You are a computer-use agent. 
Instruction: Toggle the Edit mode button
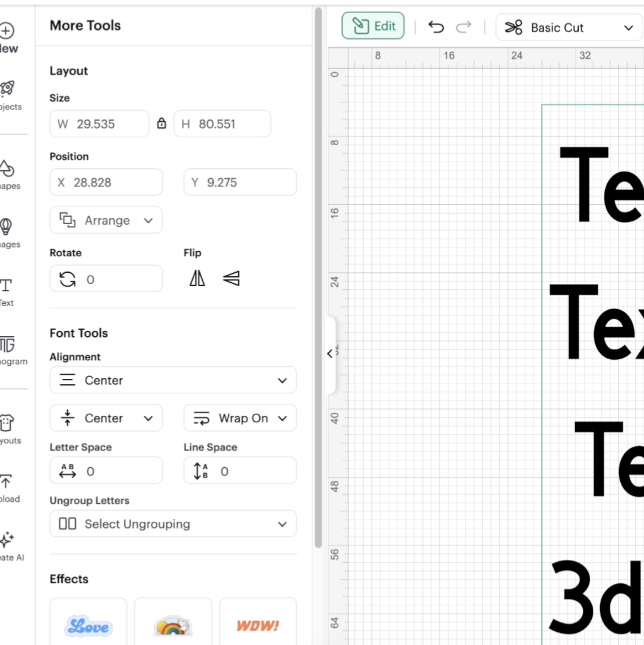tap(373, 26)
